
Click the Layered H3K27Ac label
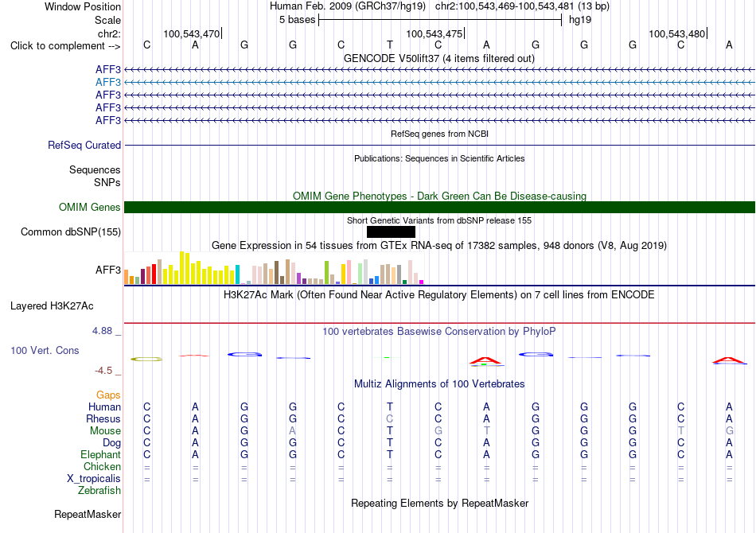click(52, 306)
